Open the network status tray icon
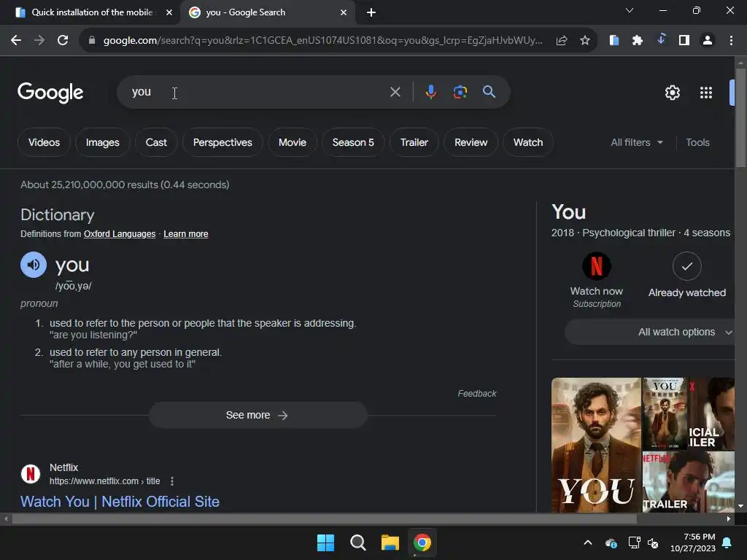Screen dimensions: 747x560 [634, 542]
